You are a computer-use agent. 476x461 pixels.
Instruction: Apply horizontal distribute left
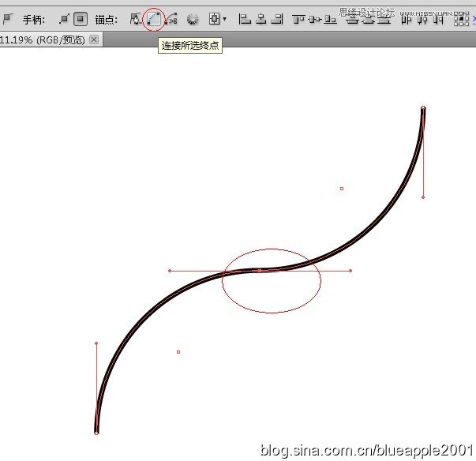[406, 20]
